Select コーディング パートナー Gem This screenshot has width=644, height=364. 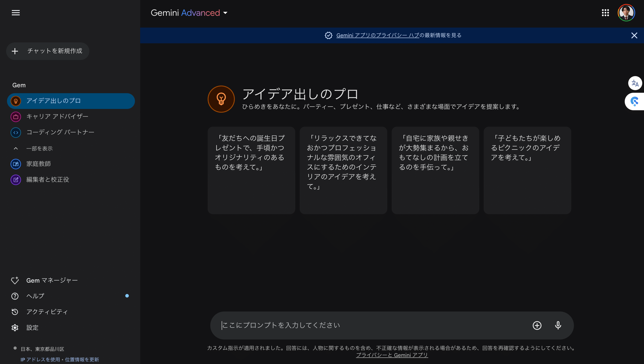[60, 132]
